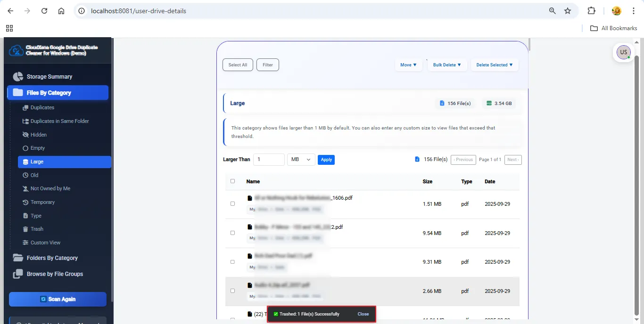Open the Folders By Category section

pyautogui.click(x=52, y=258)
